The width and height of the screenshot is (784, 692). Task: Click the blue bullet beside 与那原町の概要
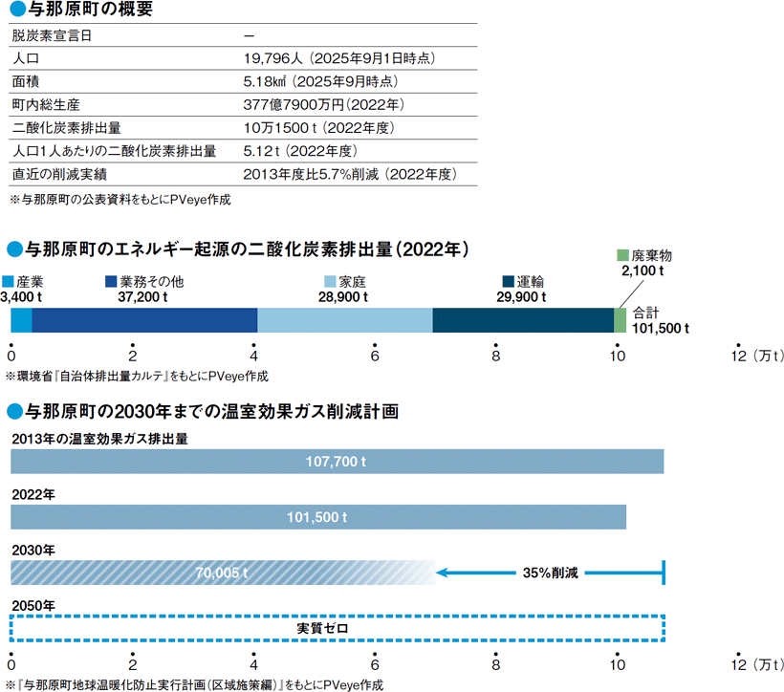coord(12,11)
